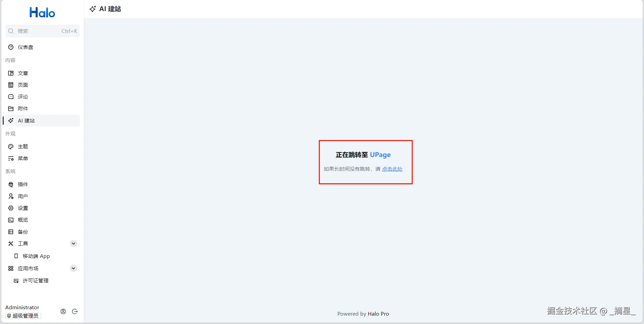Click the 附件 attachments folder icon
The image size is (644, 324).
coord(11,109)
